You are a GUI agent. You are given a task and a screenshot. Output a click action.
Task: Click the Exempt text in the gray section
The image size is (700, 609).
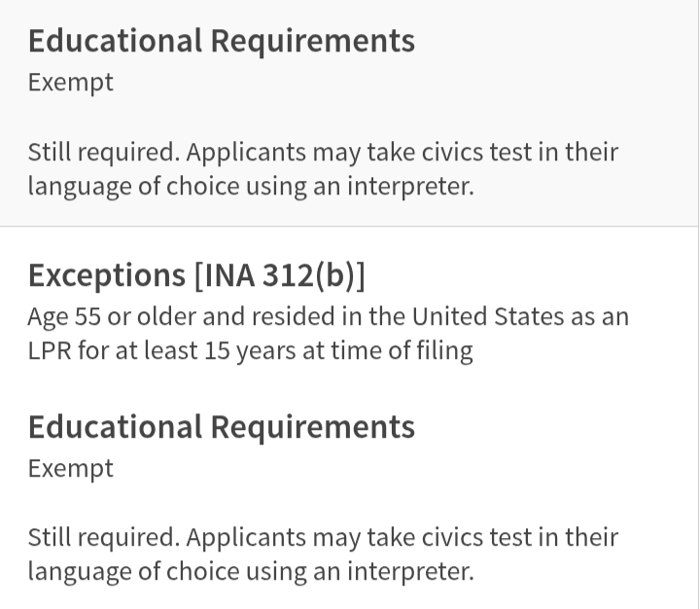click(x=71, y=83)
